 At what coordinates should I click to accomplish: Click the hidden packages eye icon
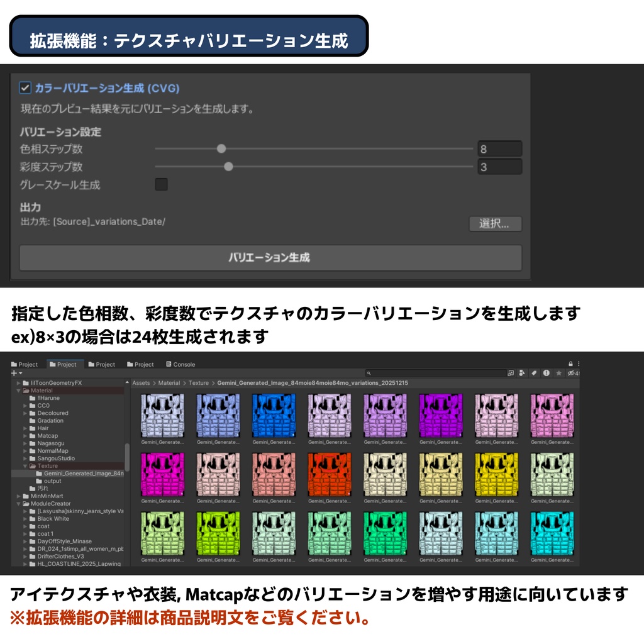coord(572,374)
